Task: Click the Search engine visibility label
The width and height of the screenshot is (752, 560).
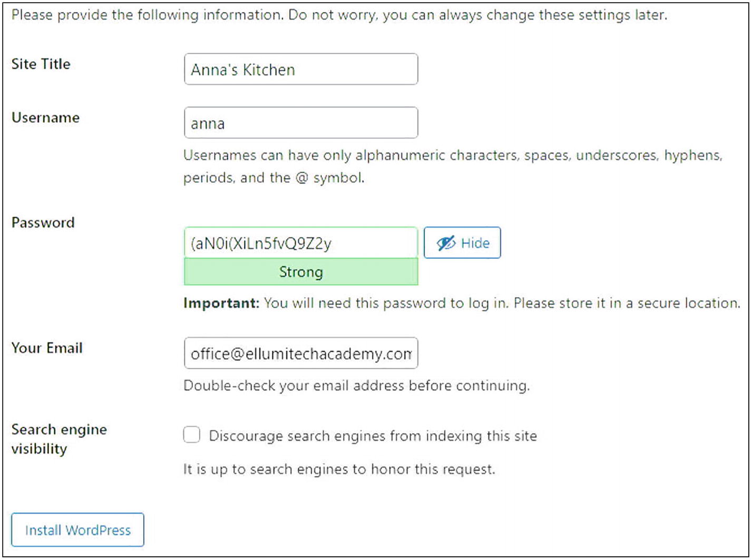Action: coord(58,439)
